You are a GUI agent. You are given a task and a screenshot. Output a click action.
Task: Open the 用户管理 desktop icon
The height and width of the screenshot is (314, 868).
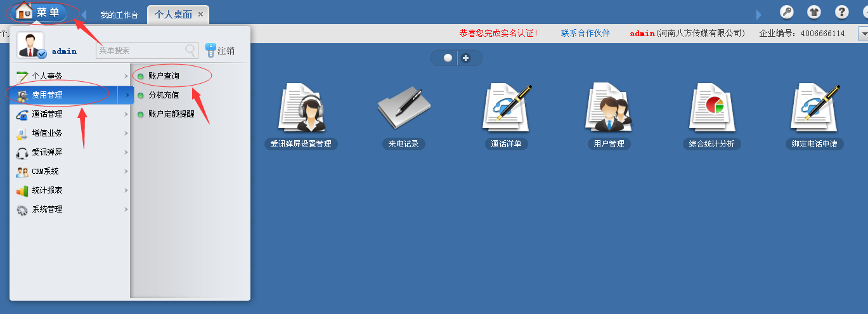pyautogui.click(x=609, y=108)
